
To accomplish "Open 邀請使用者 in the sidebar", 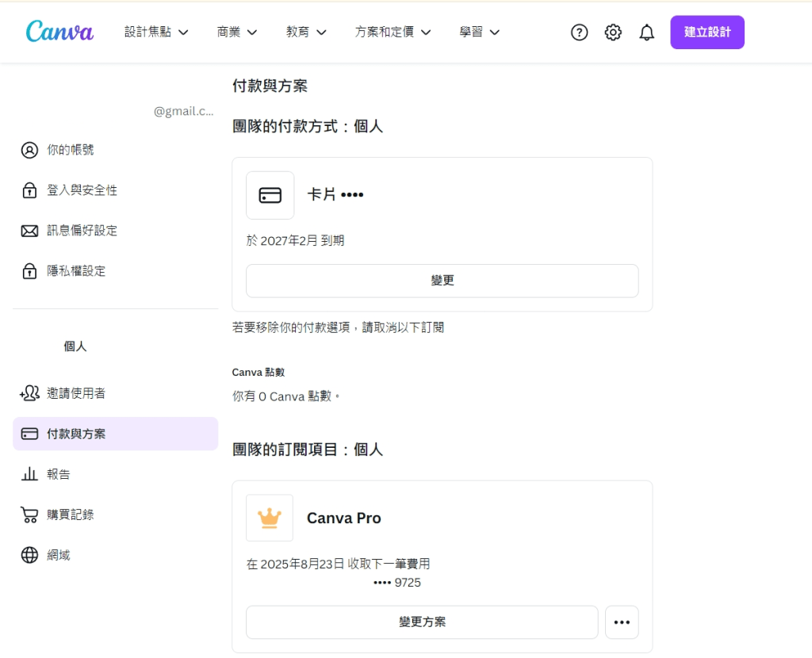I will (x=75, y=393).
